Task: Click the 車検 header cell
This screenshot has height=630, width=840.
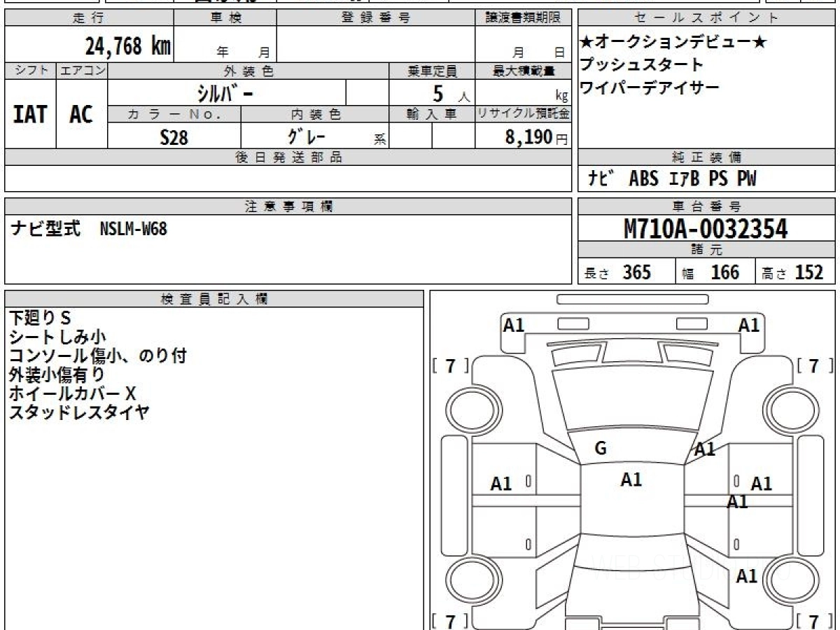Action: click(x=225, y=18)
